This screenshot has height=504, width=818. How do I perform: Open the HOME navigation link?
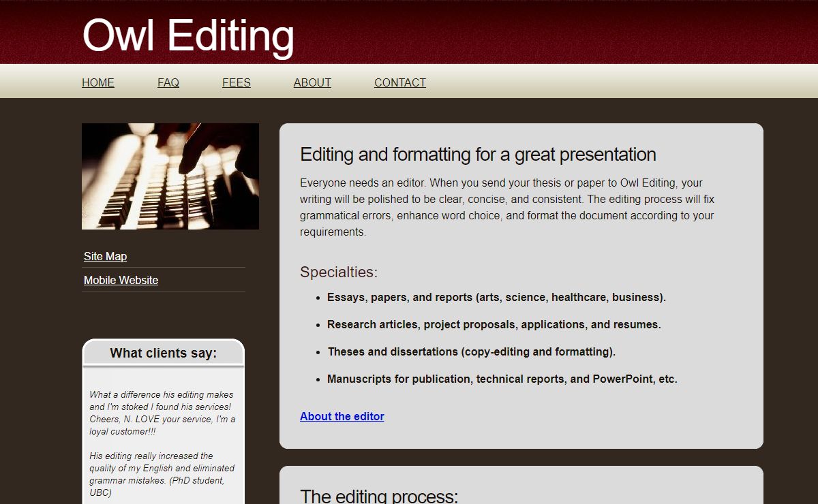(98, 82)
